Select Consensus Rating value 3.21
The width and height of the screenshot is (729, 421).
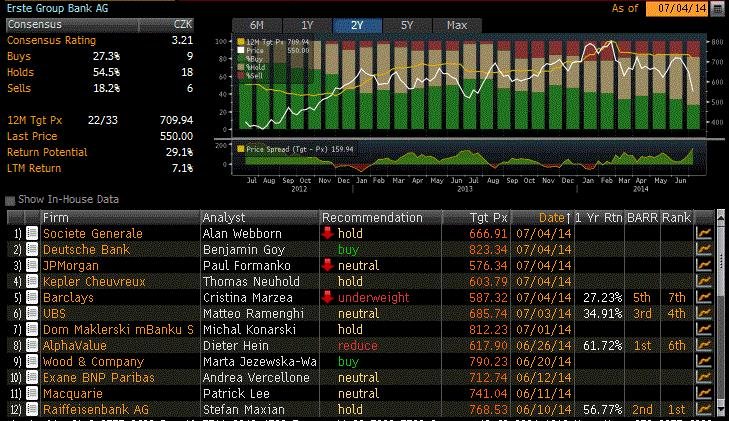point(182,40)
